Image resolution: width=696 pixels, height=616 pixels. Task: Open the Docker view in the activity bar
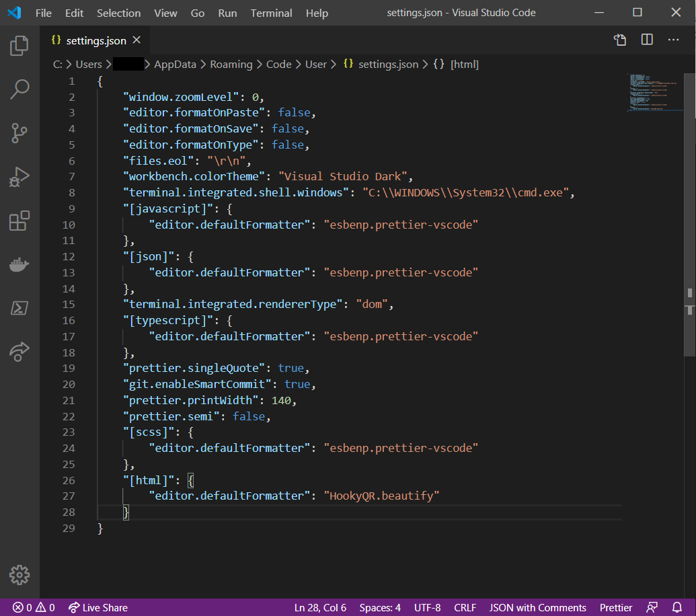coord(19,264)
